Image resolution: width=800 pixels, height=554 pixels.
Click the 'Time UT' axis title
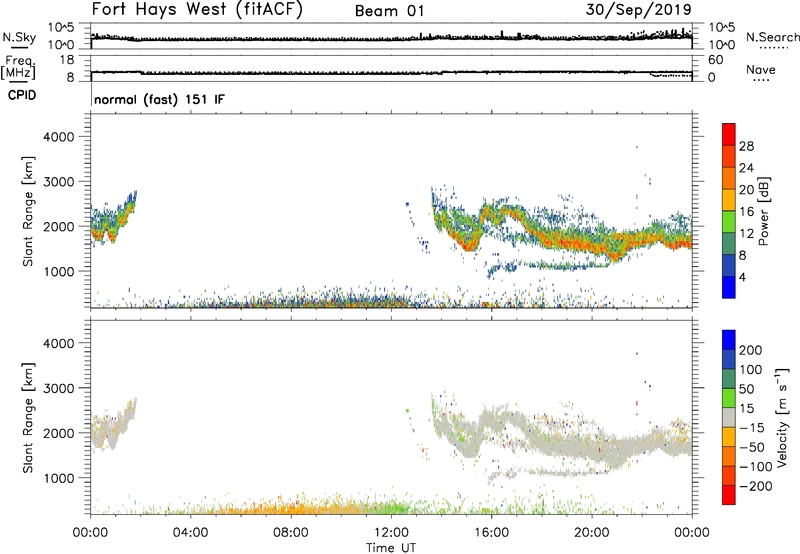pyautogui.click(x=391, y=548)
